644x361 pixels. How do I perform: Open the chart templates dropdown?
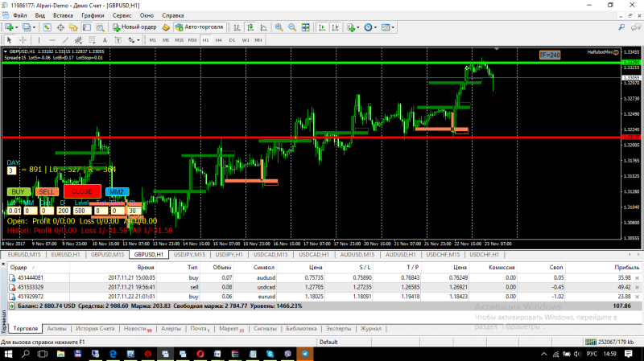point(388,27)
